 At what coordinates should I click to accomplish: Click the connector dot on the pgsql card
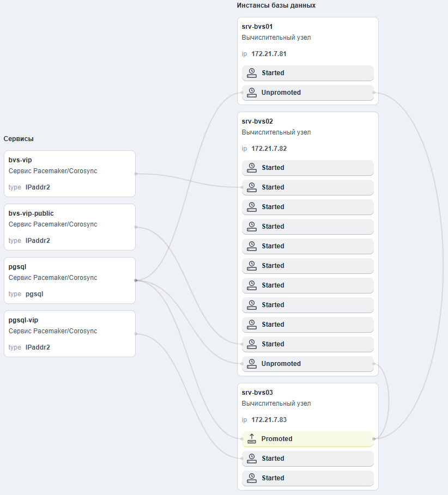tap(136, 280)
